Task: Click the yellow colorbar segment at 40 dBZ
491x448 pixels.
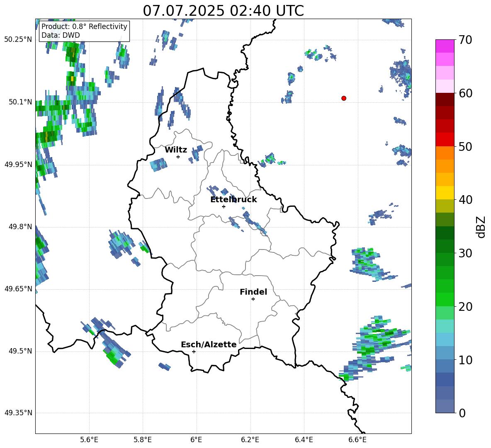Action: (x=445, y=193)
